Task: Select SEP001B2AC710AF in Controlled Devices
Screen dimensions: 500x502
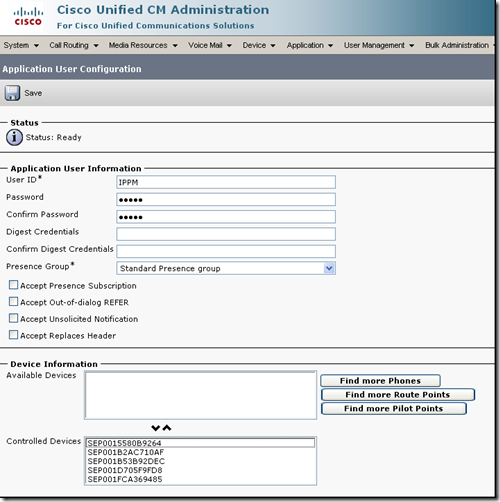Action: pos(200,452)
